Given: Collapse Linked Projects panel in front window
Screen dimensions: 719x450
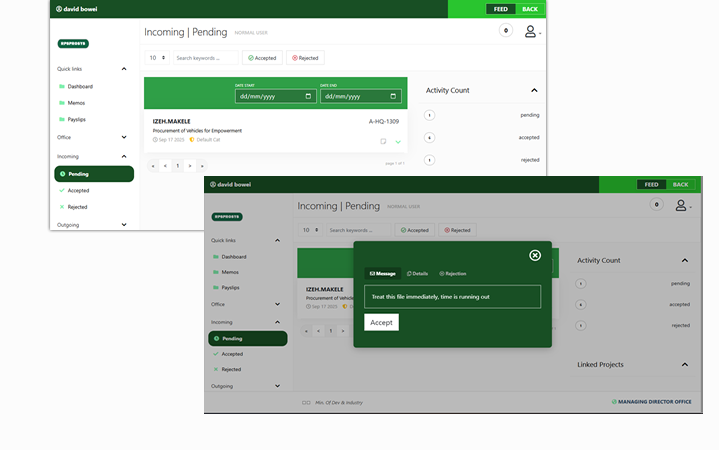Looking at the screenshot, I should pyautogui.click(x=685, y=365).
